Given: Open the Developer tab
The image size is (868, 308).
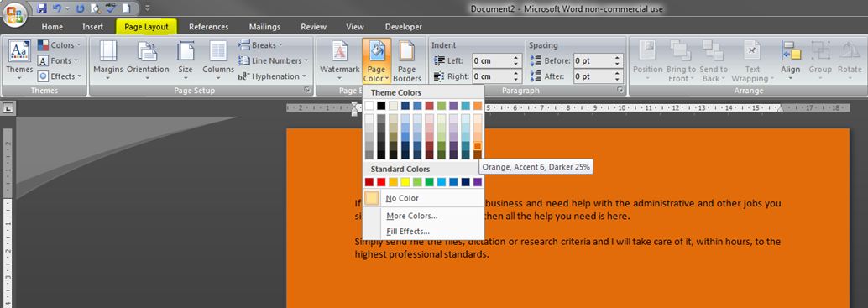Looking at the screenshot, I should (404, 27).
